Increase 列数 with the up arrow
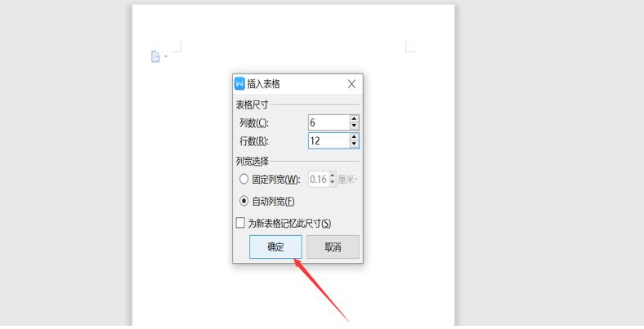The image size is (644, 329). coord(354,118)
